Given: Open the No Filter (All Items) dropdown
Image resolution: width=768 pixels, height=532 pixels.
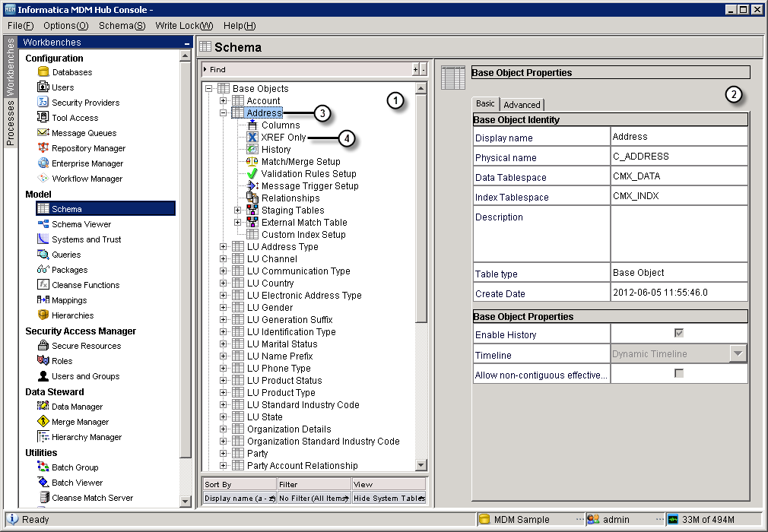Looking at the screenshot, I should pyautogui.click(x=314, y=499).
